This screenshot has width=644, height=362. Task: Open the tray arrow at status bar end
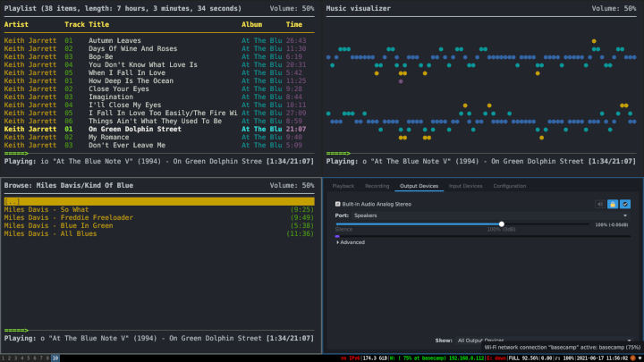(640, 358)
